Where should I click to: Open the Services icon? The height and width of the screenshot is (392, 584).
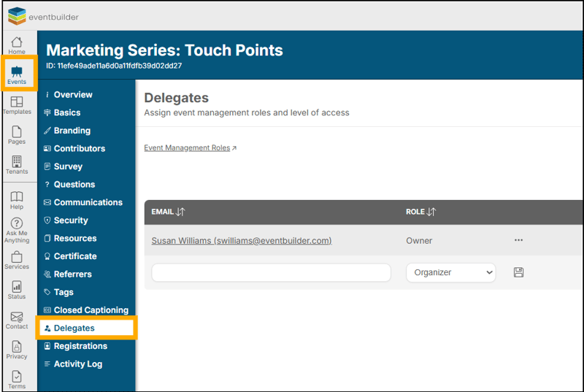[17, 260]
